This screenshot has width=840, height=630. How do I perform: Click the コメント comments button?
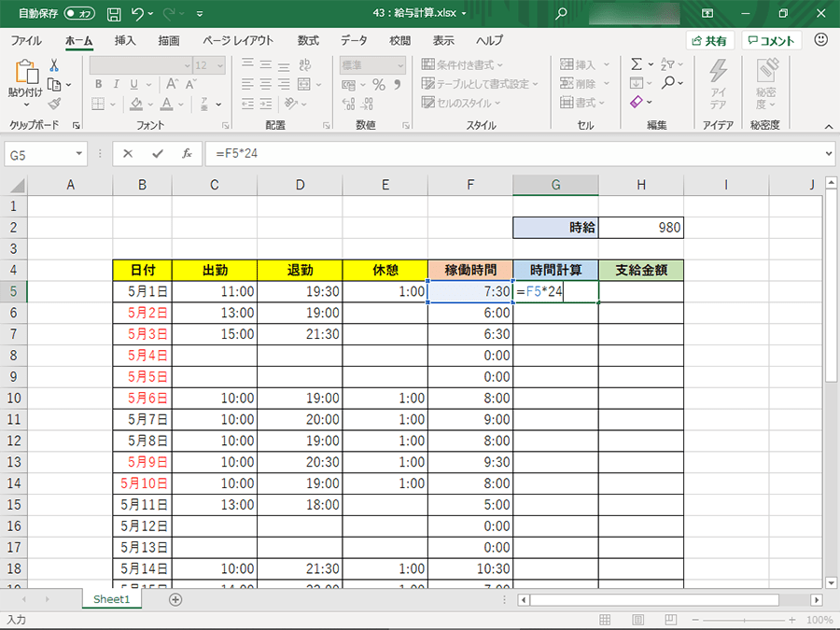(770, 41)
